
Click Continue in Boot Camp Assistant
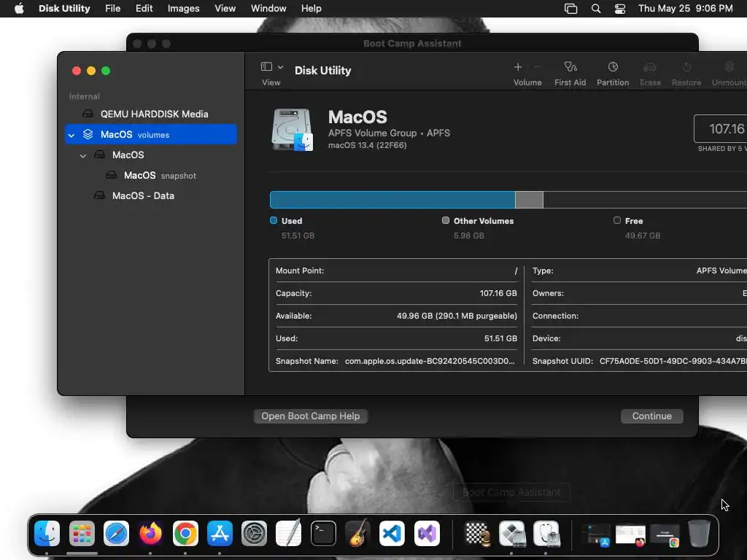click(x=651, y=416)
